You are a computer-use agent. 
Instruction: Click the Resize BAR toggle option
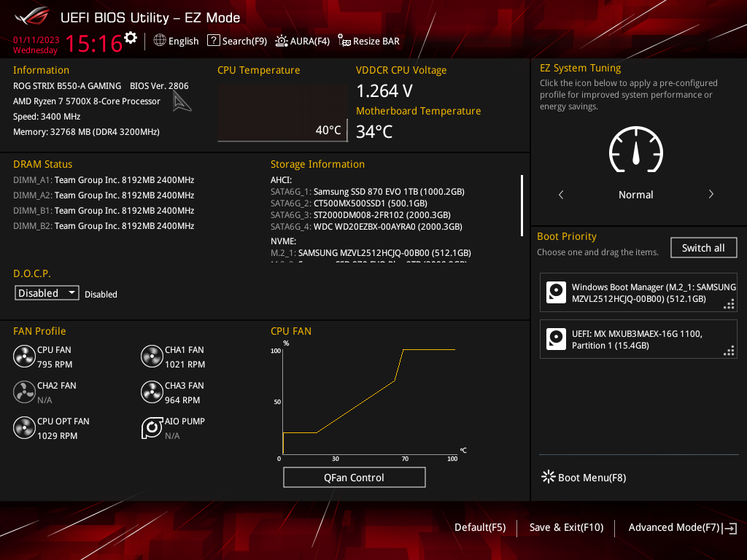click(368, 41)
